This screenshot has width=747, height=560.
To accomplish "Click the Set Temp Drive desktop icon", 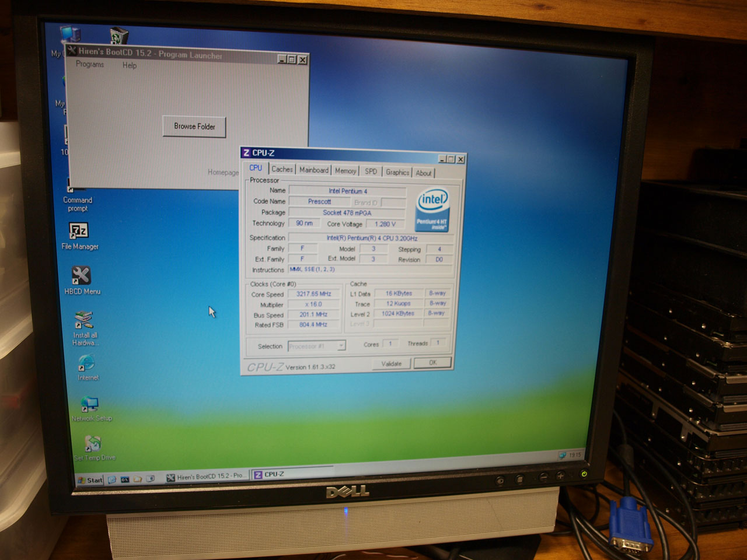I will click(92, 444).
